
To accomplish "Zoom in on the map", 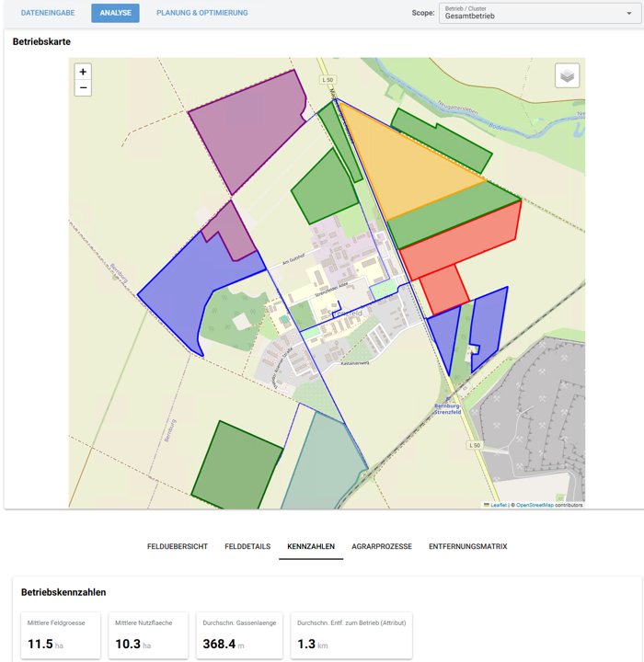I will click(83, 72).
